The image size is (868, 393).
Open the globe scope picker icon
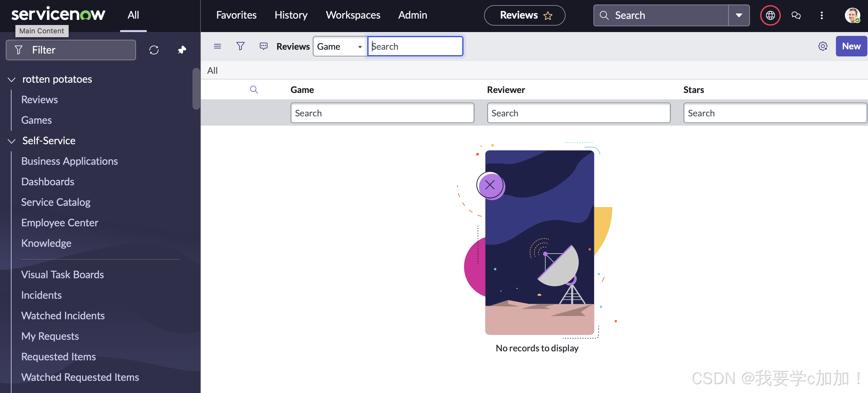770,15
